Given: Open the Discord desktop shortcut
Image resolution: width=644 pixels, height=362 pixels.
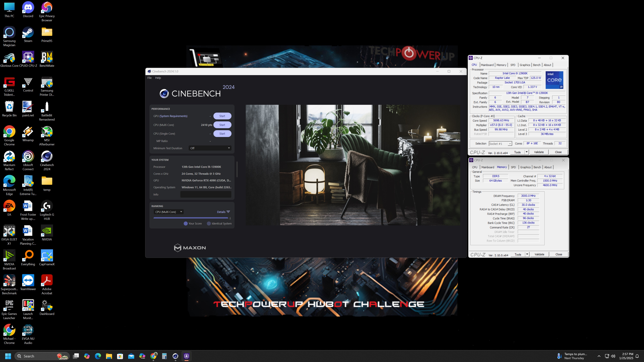Looking at the screenshot, I should pos(28,10).
